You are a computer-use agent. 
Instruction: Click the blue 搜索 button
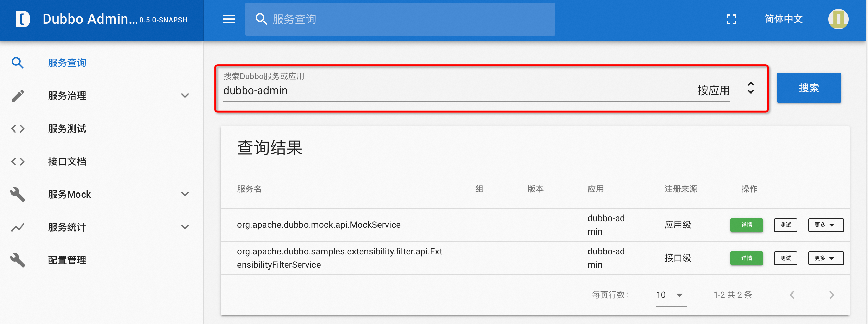point(808,88)
